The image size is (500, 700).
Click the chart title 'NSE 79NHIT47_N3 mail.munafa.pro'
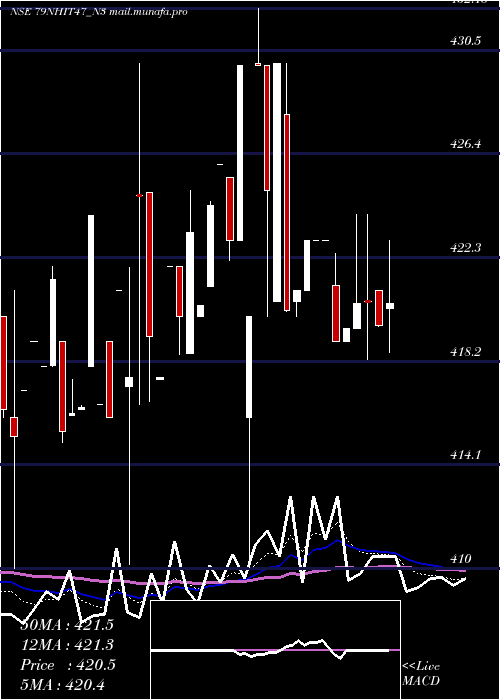[x=99, y=12]
